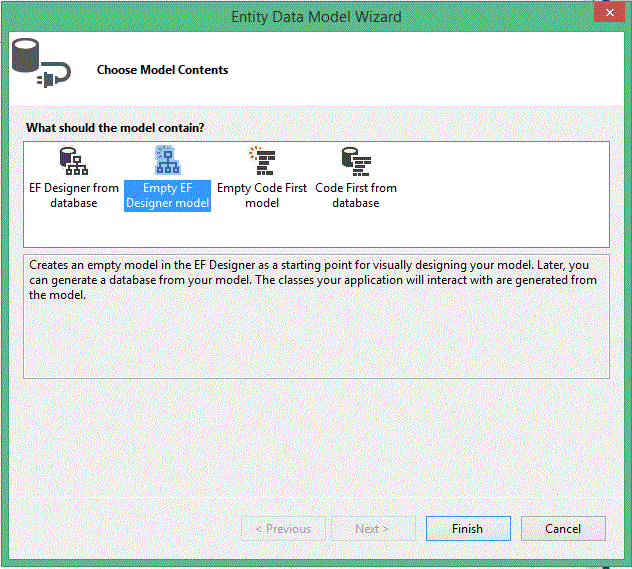Choose the Empty Code First model icon
Screen dimensions: 632x569
click(x=262, y=160)
